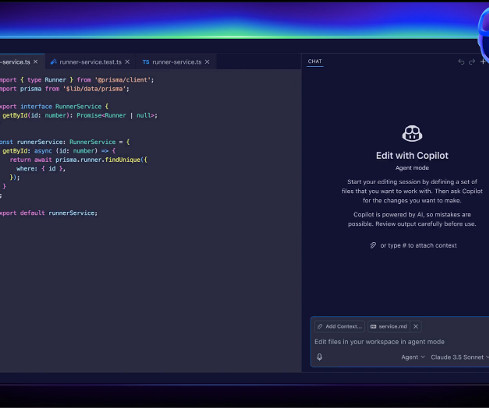
Task: Open the runner-service.test.ts editor tab
Action: (x=90, y=62)
